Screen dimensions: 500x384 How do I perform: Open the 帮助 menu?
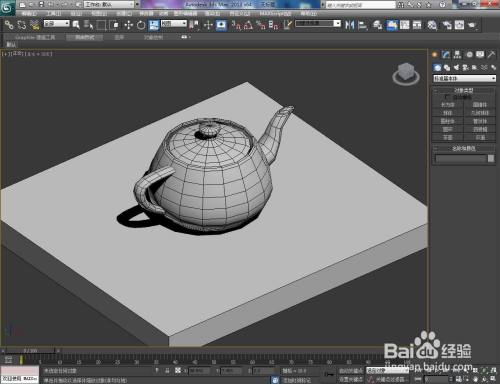308,13
